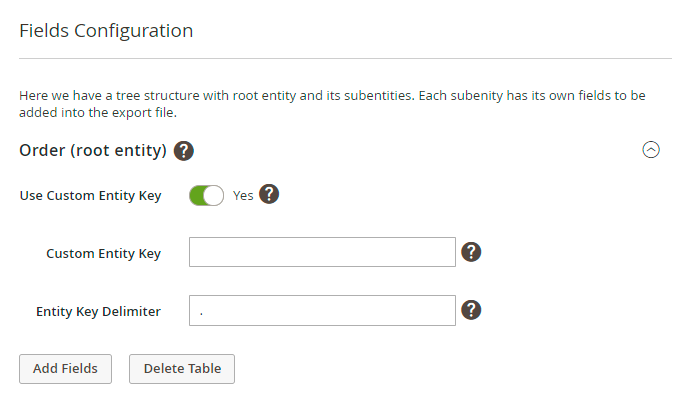Select the Use Custom Entity Key label

pyautogui.click(x=90, y=196)
